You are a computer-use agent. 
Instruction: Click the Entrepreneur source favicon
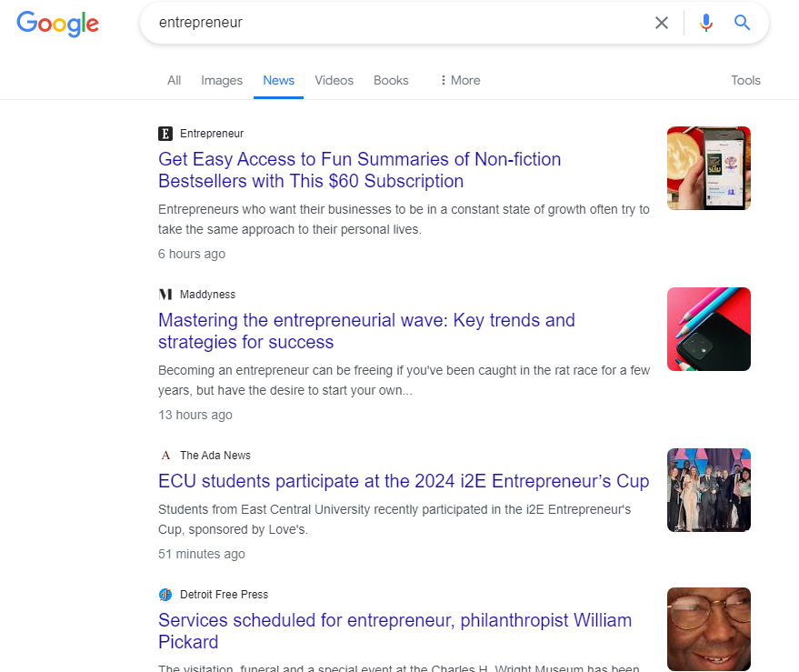tap(165, 134)
